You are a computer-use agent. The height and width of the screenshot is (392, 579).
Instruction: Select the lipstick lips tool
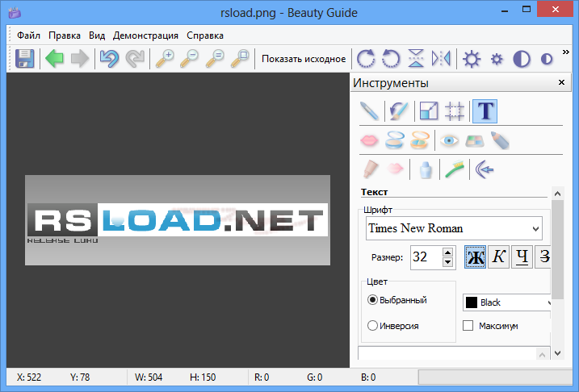point(369,140)
